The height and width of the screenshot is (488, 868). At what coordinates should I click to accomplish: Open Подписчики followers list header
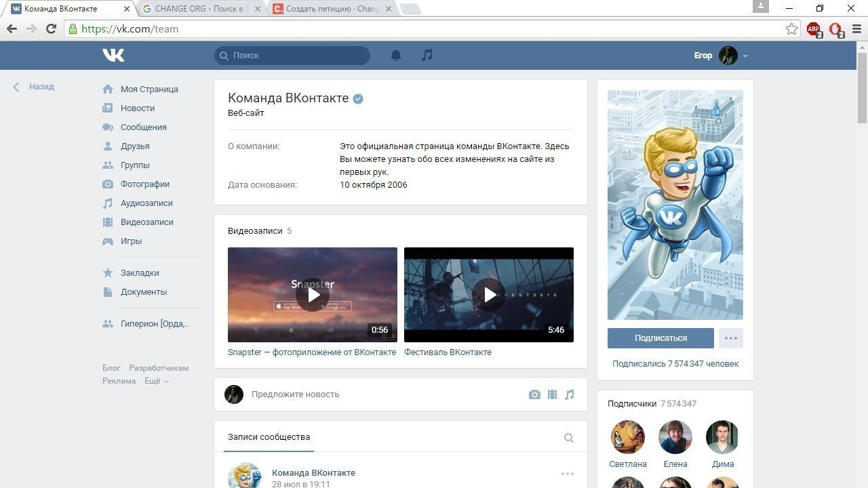pyautogui.click(x=652, y=404)
